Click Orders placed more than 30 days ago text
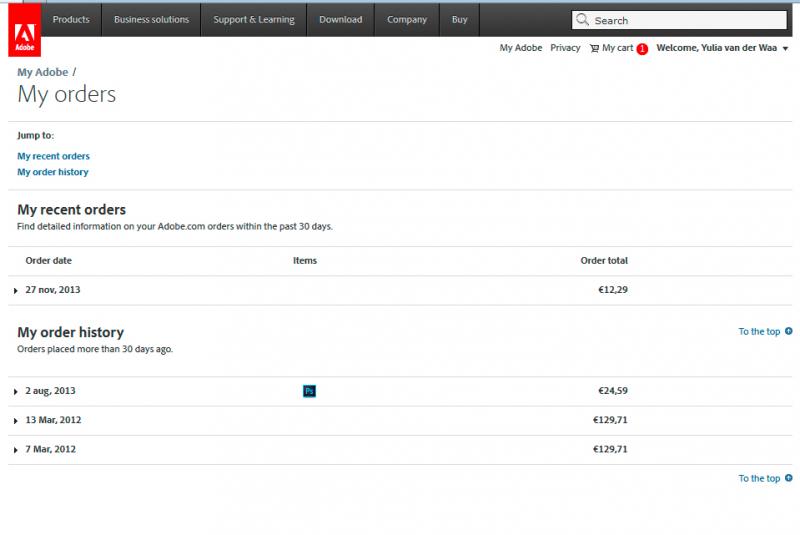The height and width of the screenshot is (535, 800). coord(95,349)
